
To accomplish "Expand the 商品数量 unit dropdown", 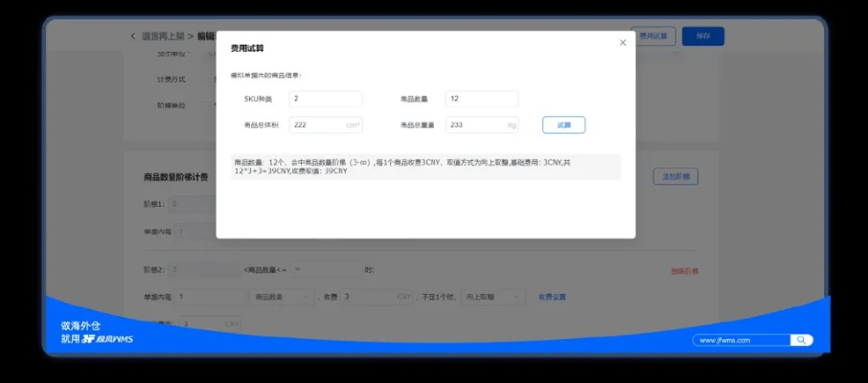I will [279, 297].
